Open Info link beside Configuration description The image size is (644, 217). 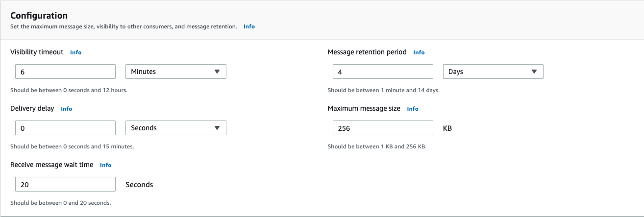(249, 26)
